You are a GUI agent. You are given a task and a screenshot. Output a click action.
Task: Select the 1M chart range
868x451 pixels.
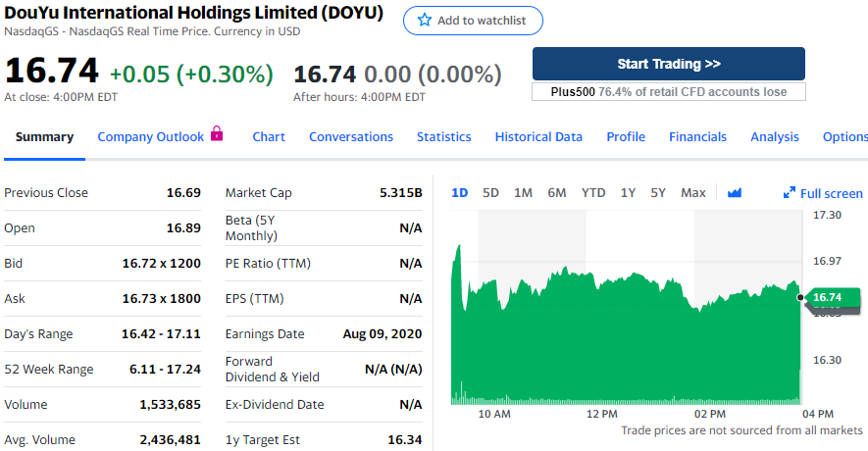(523, 192)
